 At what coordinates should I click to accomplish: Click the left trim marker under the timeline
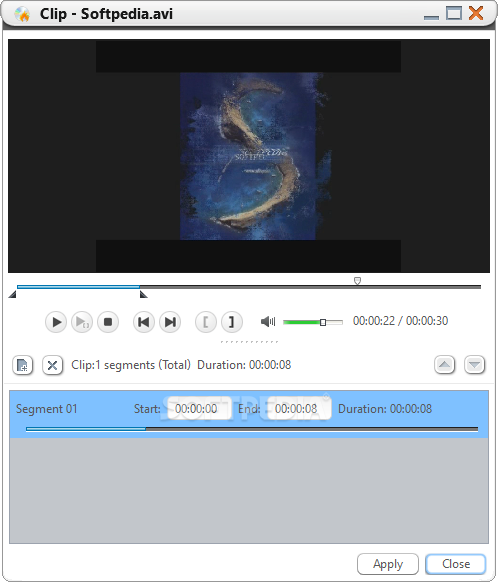coord(12,295)
